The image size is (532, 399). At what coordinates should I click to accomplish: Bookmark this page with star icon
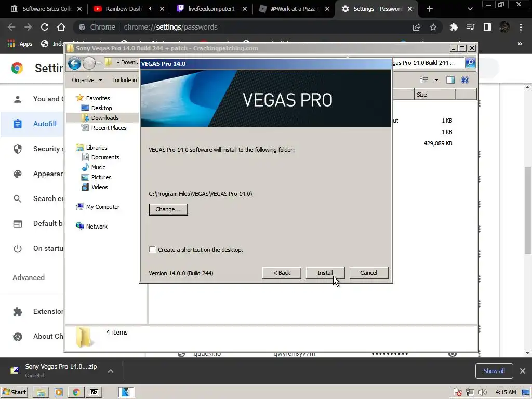coord(433,27)
